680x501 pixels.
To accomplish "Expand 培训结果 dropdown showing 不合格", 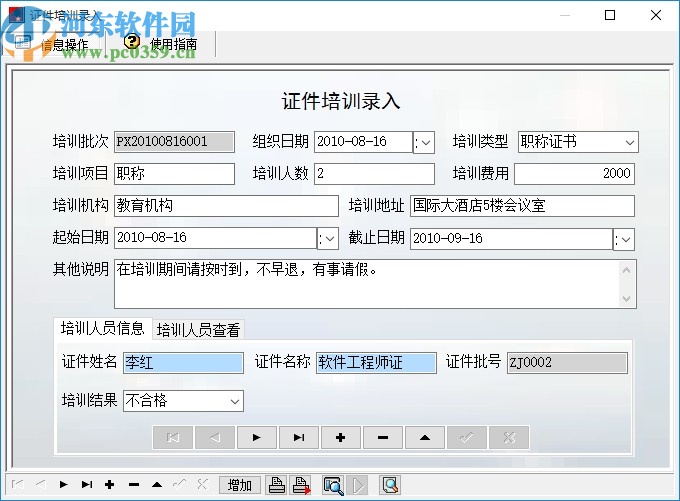I will 235,401.
